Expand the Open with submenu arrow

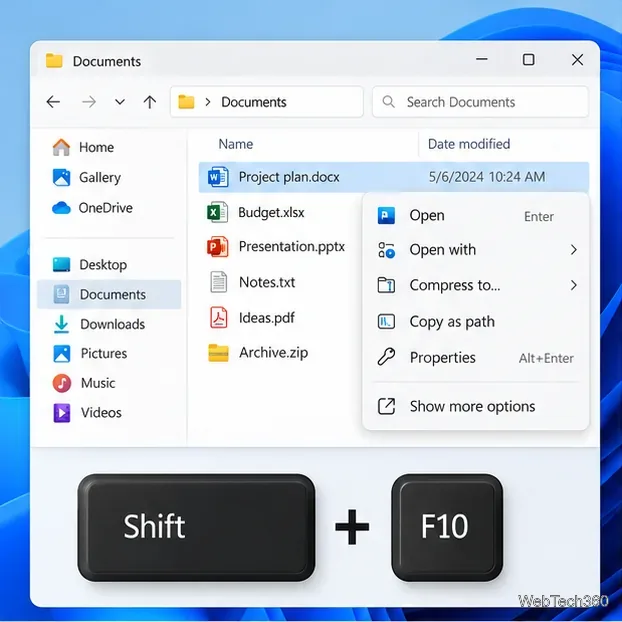click(x=574, y=250)
